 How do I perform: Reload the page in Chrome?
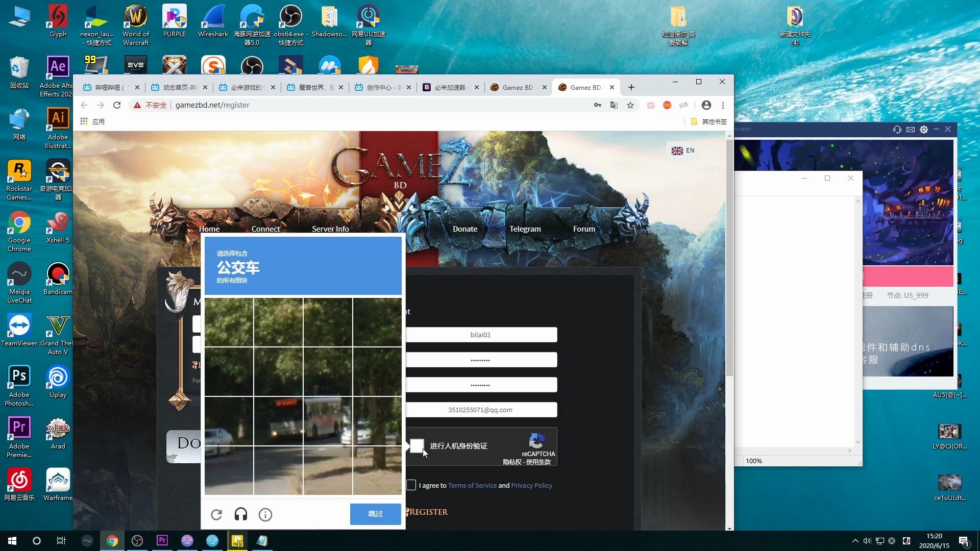[117, 105]
